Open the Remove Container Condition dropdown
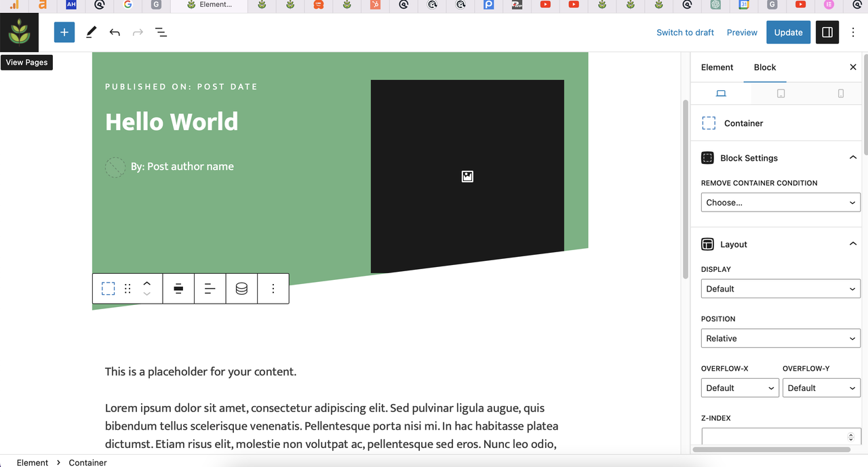Image resolution: width=868 pixels, height=467 pixels. pyautogui.click(x=781, y=203)
